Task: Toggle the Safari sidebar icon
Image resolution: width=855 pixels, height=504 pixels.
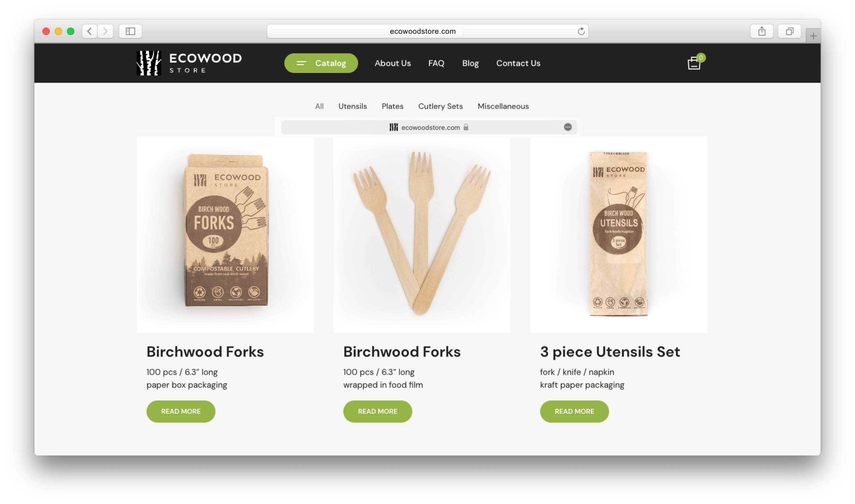Action: point(131,31)
